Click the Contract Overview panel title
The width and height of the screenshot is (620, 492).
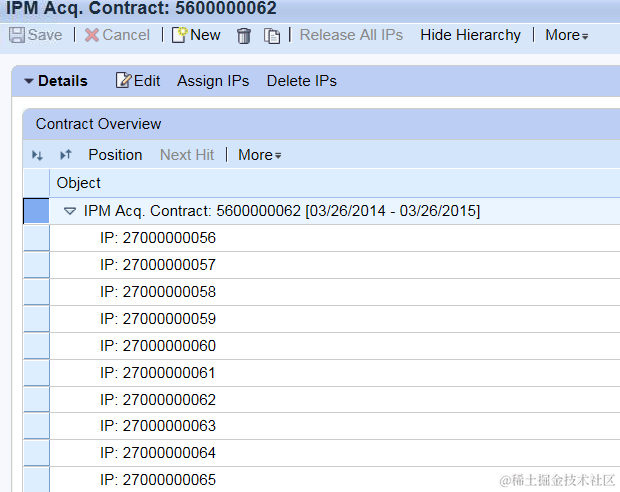point(98,124)
